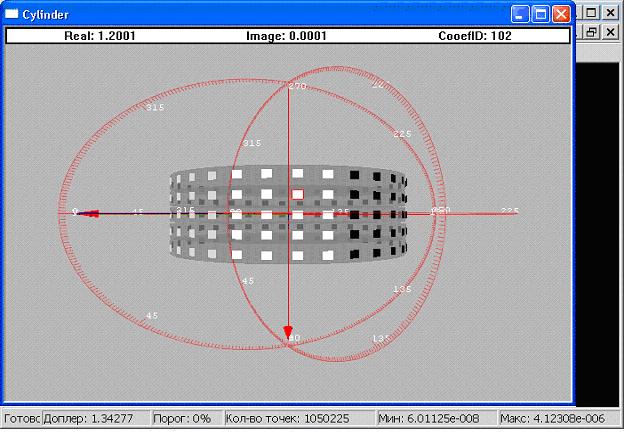Restore the inner document in background window

click(592, 32)
